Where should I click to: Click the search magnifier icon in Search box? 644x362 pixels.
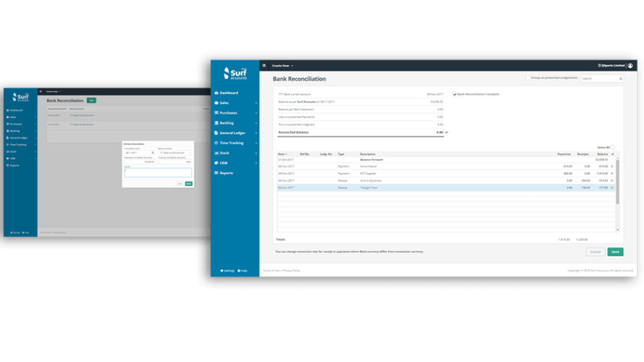pos(621,78)
